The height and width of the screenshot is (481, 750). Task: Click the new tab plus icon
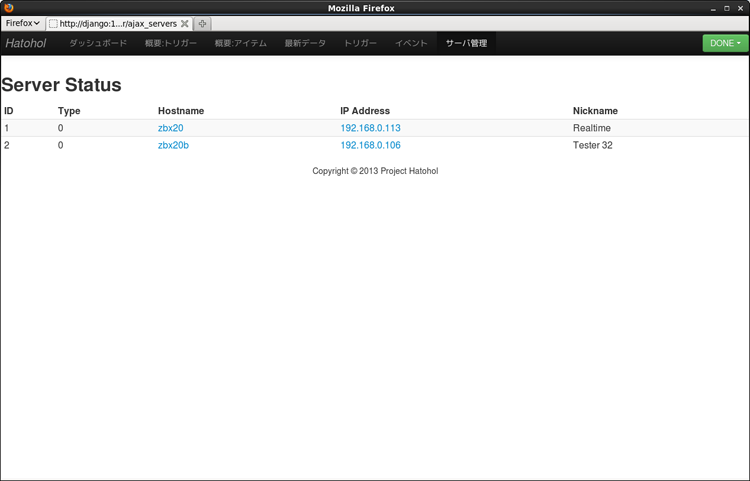pyautogui.click(x=202, y=23)
